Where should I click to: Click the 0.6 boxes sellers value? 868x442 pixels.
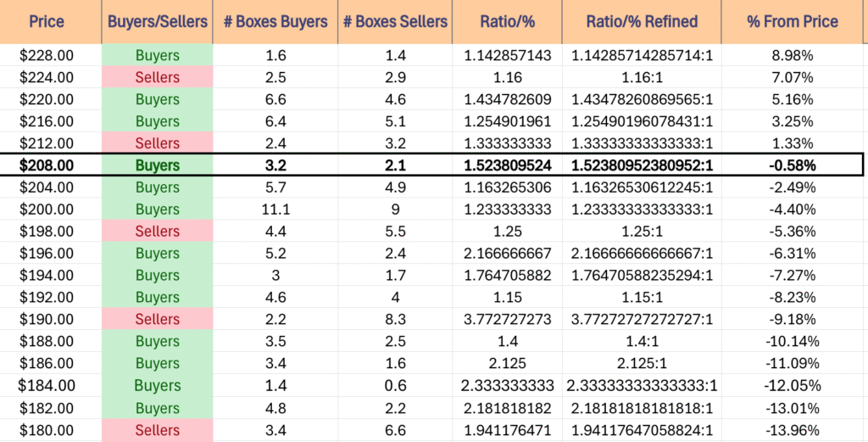point(395,385)
